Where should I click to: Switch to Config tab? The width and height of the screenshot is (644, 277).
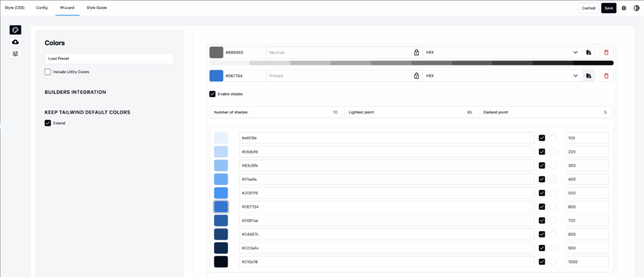click(42, 8)
